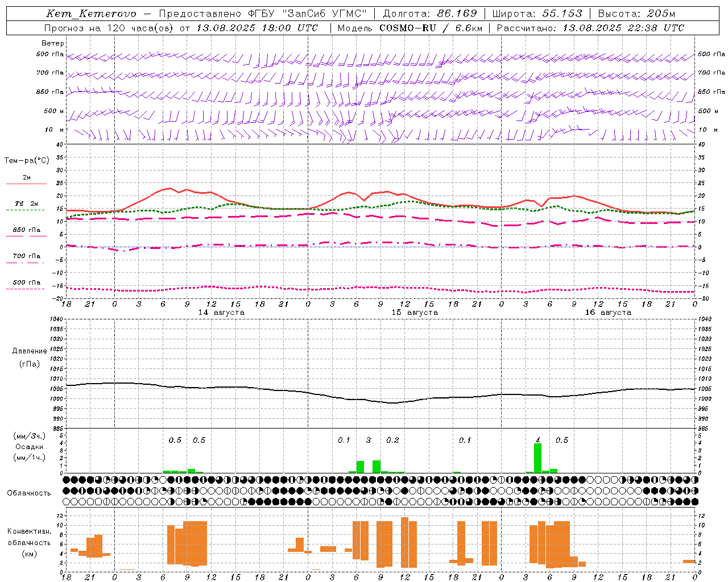Screen dimensions: 728x582
Task: Click the precipitation value 3 on 15 августа
Action: coord(369,440)
